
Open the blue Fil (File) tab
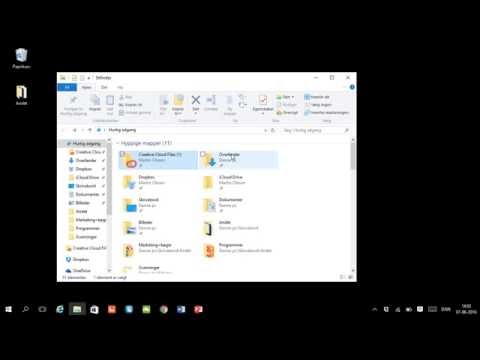pyautogui.click(x=67, y=87)
